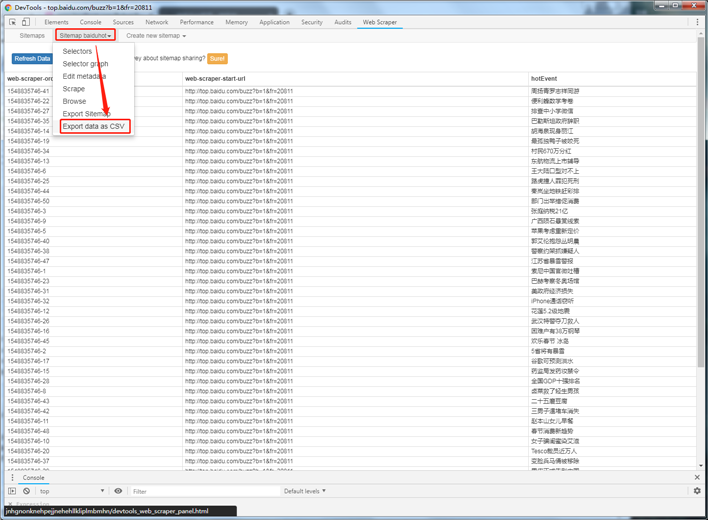
Task: Open the console drawer three-dot menu
Action: coord(12,478)
